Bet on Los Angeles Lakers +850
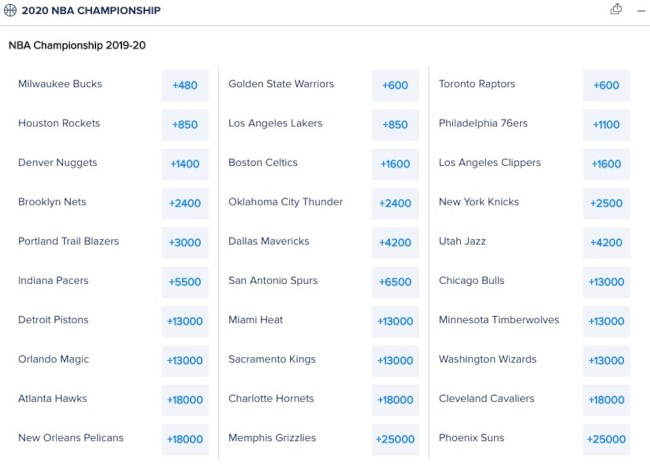650x468 pixels. click(x=395, y=125)
